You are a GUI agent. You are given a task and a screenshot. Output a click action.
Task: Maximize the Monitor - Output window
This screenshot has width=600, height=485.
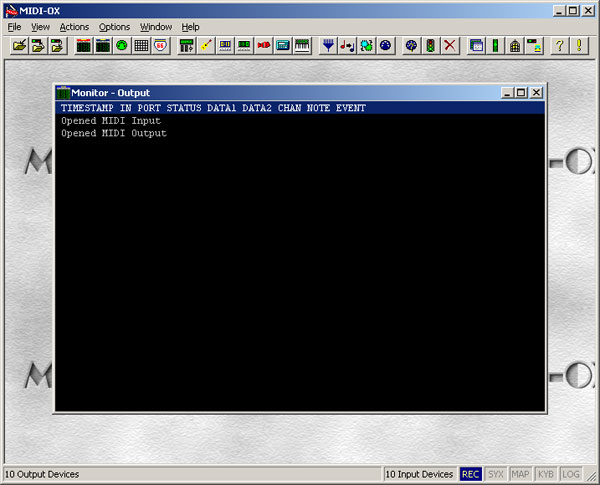(x=521, y=93)
